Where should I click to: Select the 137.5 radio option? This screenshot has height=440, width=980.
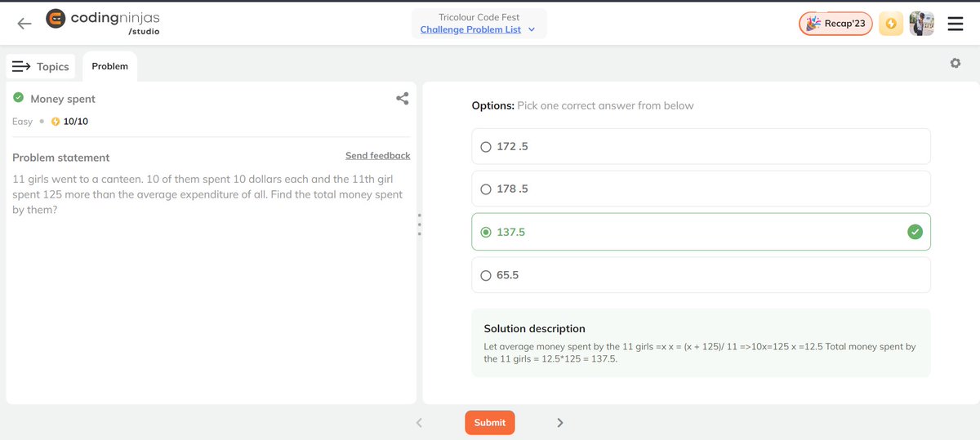[486, 233]
